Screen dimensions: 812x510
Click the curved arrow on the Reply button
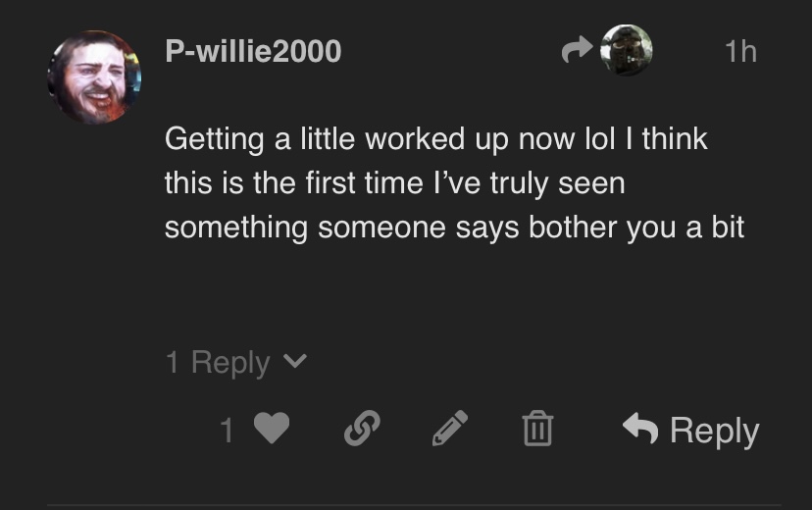[640, 428]
